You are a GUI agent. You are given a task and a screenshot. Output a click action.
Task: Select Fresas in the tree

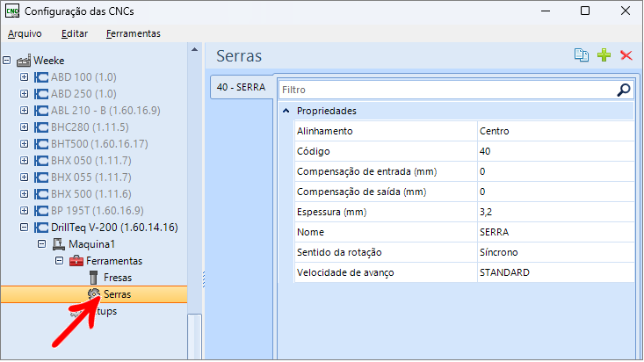coord(118,278)
